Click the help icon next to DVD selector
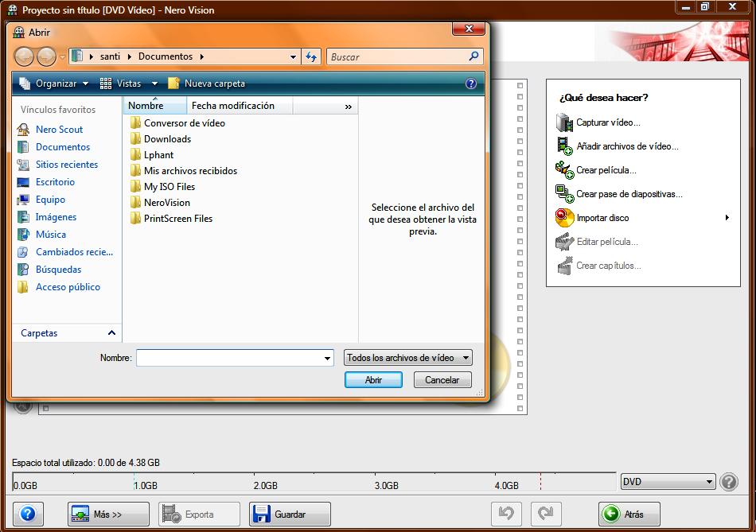Image resolution: width=756 pixels, height=532 pixels. pyautogui.click(x=729, y=481)
